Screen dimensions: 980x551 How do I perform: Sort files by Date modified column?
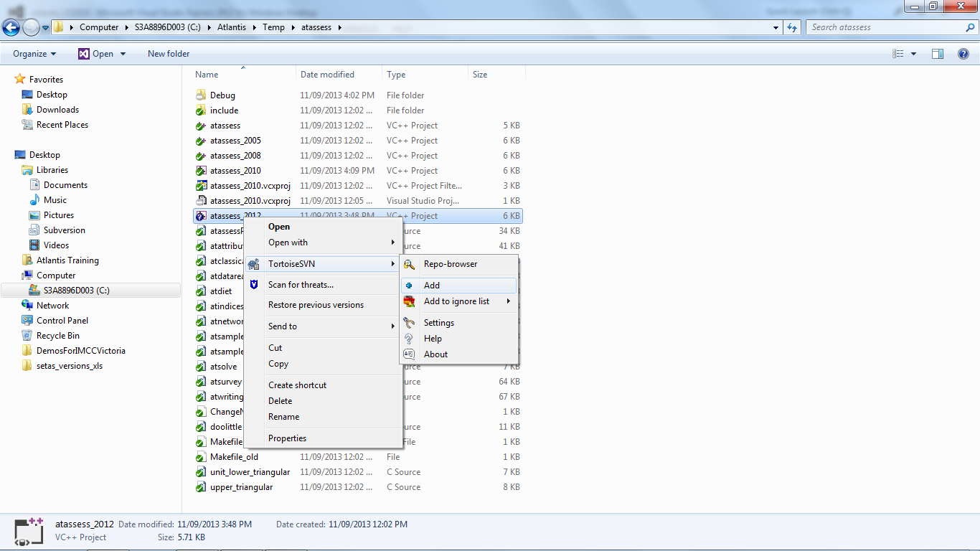coord(327,75)
